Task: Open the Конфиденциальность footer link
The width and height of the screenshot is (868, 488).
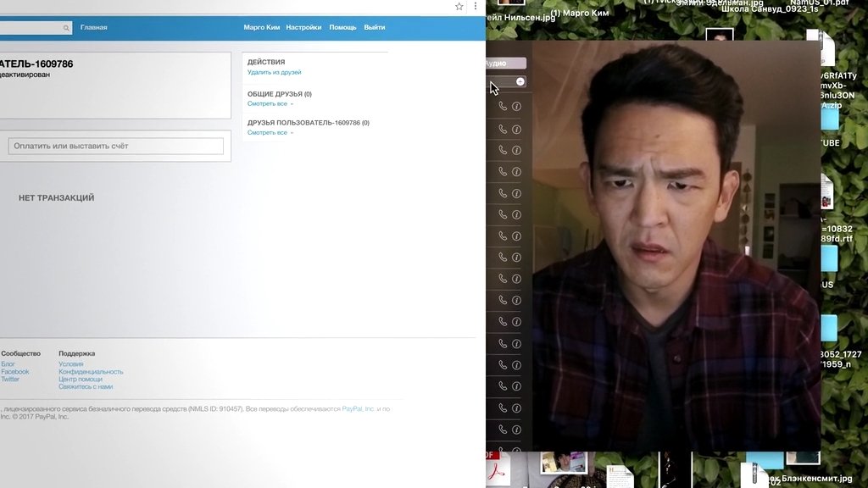Action: coord(91,372)
